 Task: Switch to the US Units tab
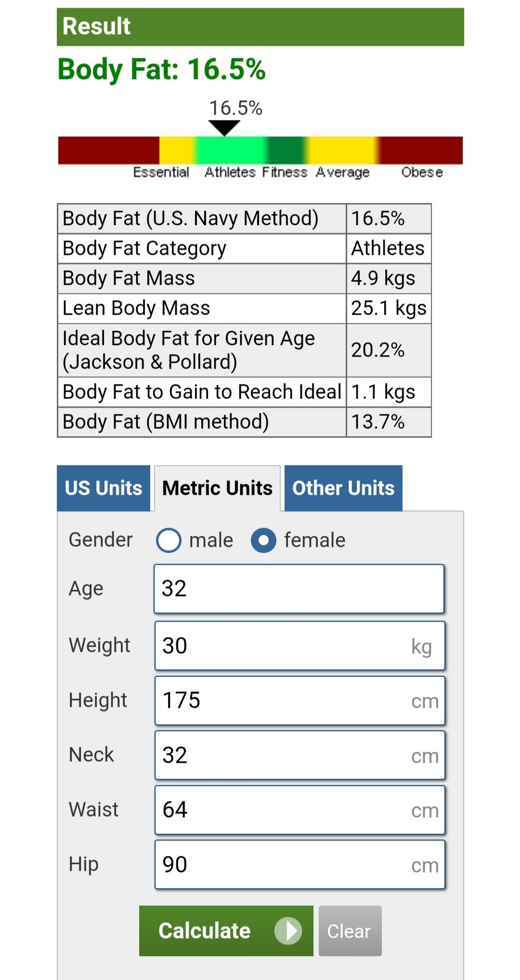pos(104,488)
